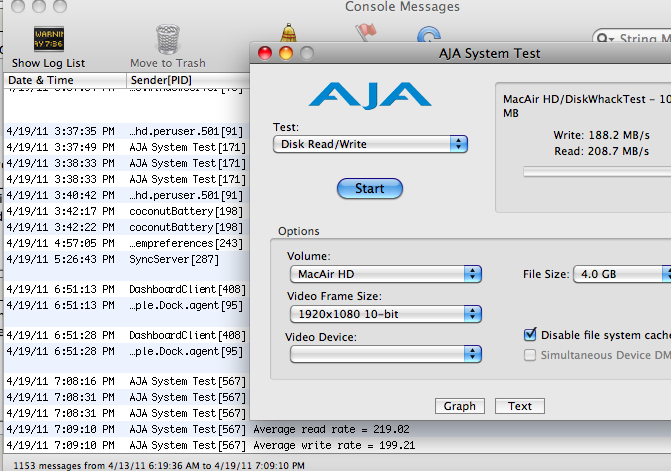This screenshot has width=671, height=471.
Task: Select the 3:40:42 PM hd.peruser.501 row
Action: 127,196
